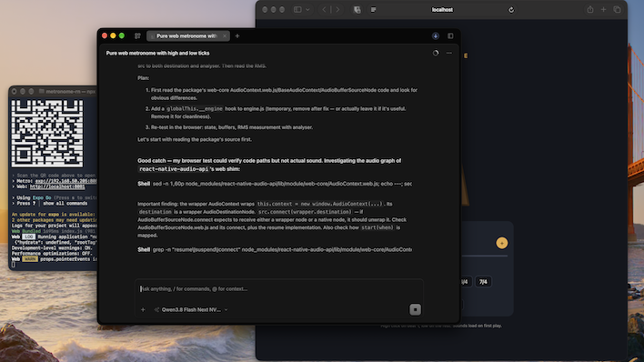The width and height of the screenshot is (644, 362).
Task: Select the 'Pure web metronome with' tab
Action: (187, 36)
